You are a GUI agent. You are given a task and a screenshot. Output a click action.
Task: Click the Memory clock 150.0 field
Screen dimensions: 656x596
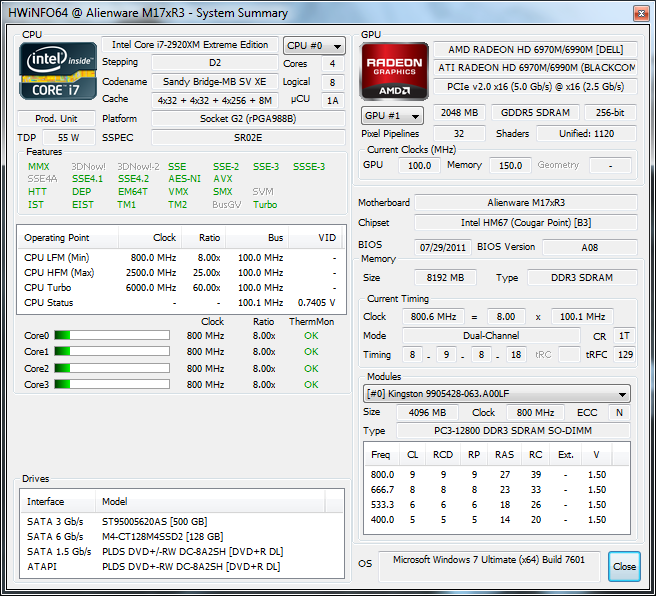(x=510, y=165)
